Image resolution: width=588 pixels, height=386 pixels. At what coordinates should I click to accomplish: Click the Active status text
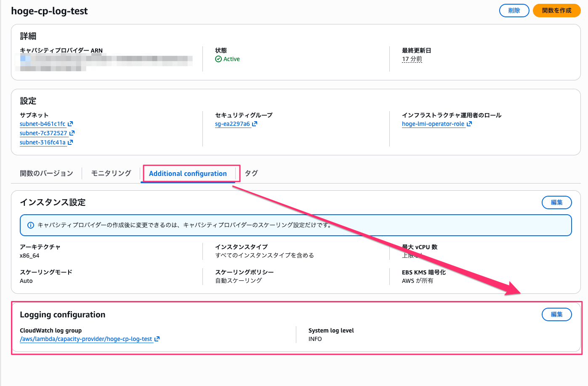231,59
